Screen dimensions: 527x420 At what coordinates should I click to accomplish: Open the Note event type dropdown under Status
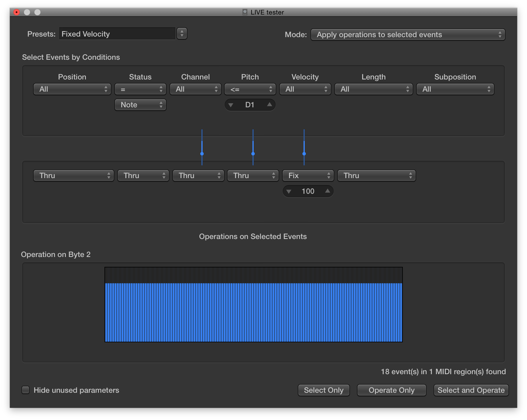point(140,105)
